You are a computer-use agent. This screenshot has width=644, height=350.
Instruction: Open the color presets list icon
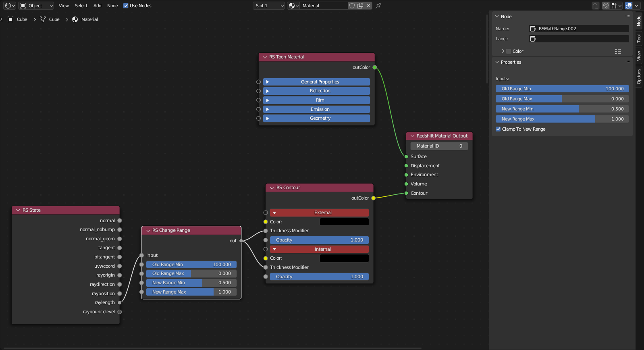[x=618, y=51]
